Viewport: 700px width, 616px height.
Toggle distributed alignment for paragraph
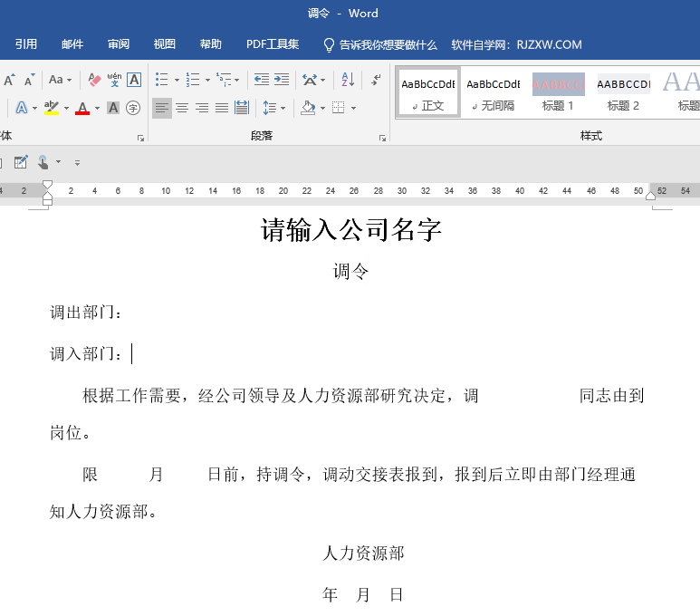[242, 108]
